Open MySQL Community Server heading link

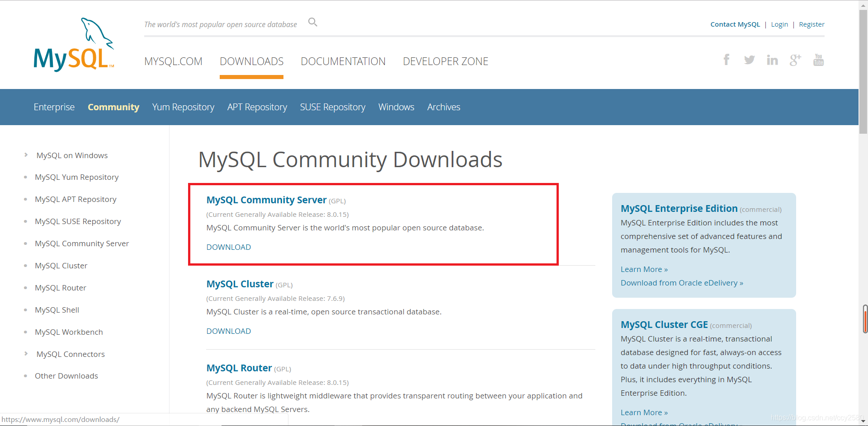(x=266, y=200)
